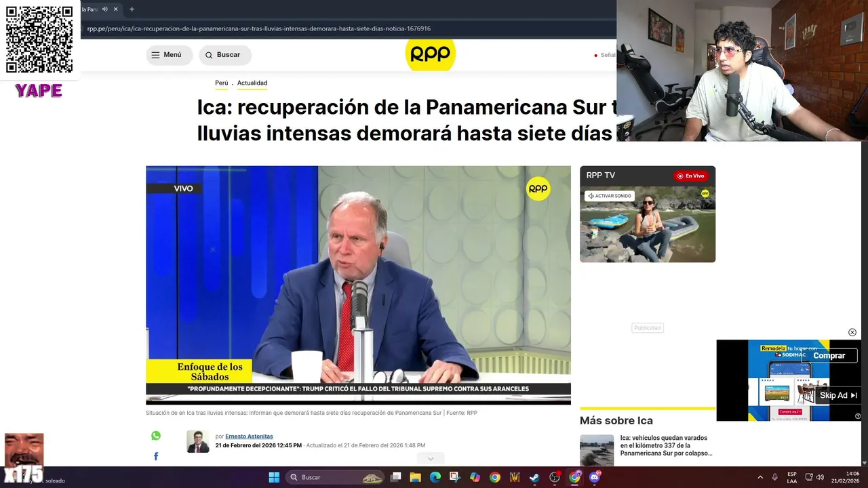Screen dimensions: 868x488
Task: Share the article via Facebook icon
Action: [x=156, y=456]
